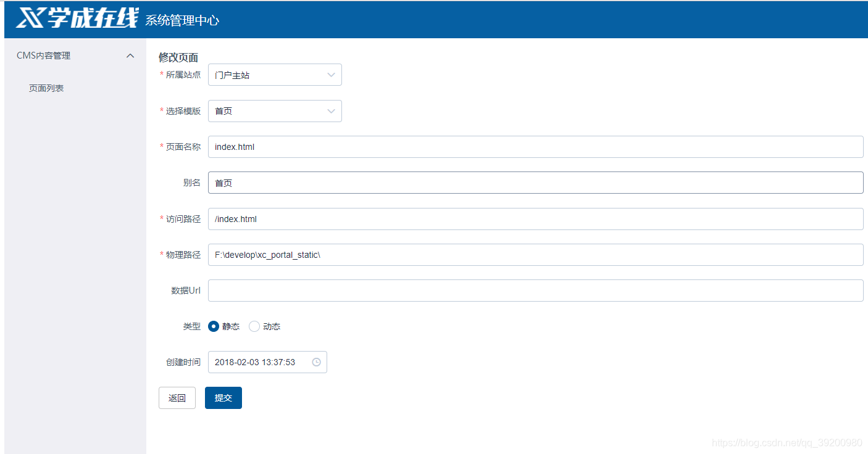Open the 创建时间 date-time picker field
Viewport: 868px width, 454px height.
pos(267,362)
